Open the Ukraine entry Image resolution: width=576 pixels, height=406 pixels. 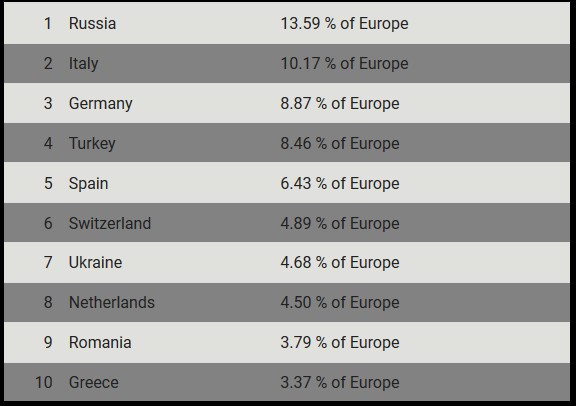point(95,262)
